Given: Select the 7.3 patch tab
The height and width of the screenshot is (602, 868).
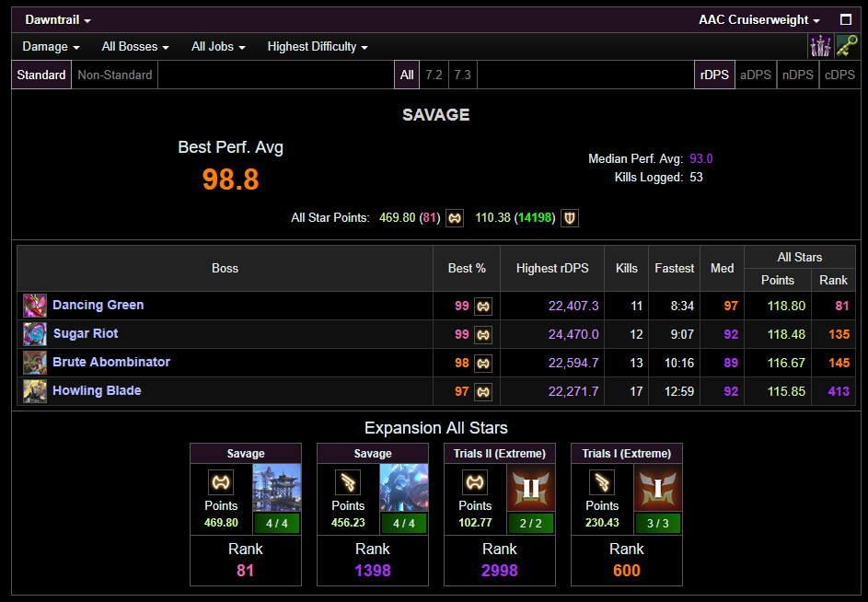Looking at the screenshot, I should click(463, 75).
